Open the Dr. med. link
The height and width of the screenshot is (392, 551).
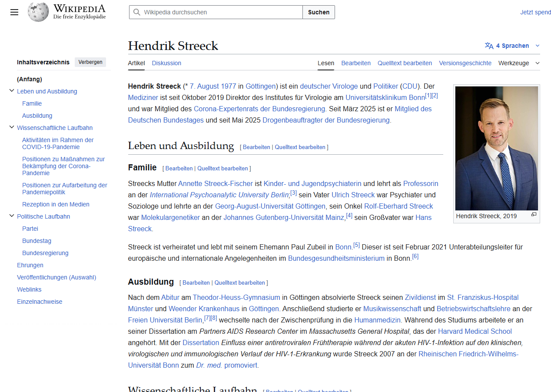pyautogui.click(x=209, y=365)
